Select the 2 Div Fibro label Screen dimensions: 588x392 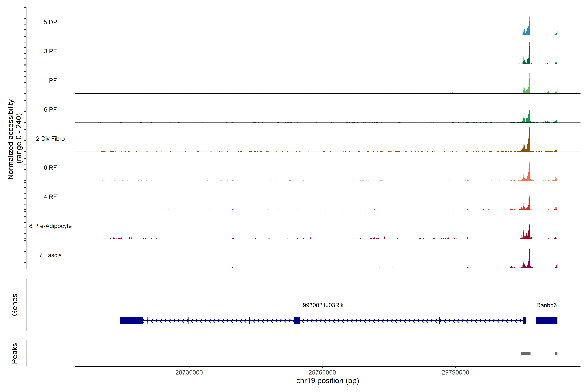pyautogui.click(x=50, y=139)
